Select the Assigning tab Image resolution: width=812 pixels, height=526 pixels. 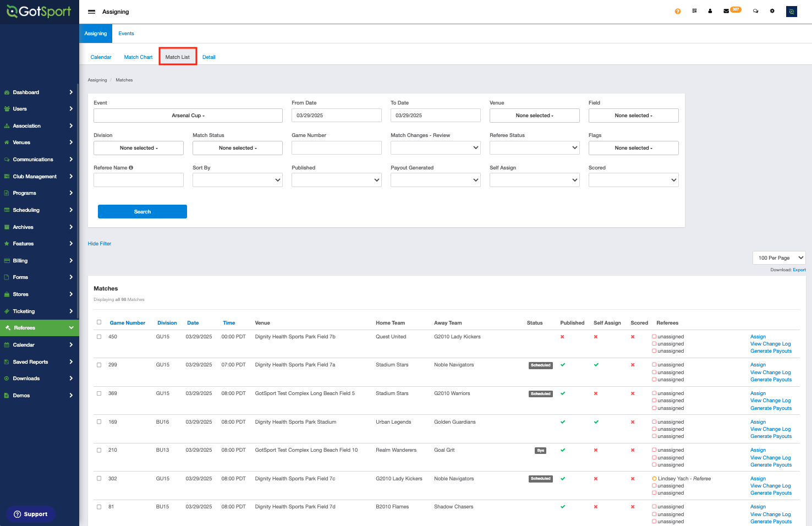(96, 34)
